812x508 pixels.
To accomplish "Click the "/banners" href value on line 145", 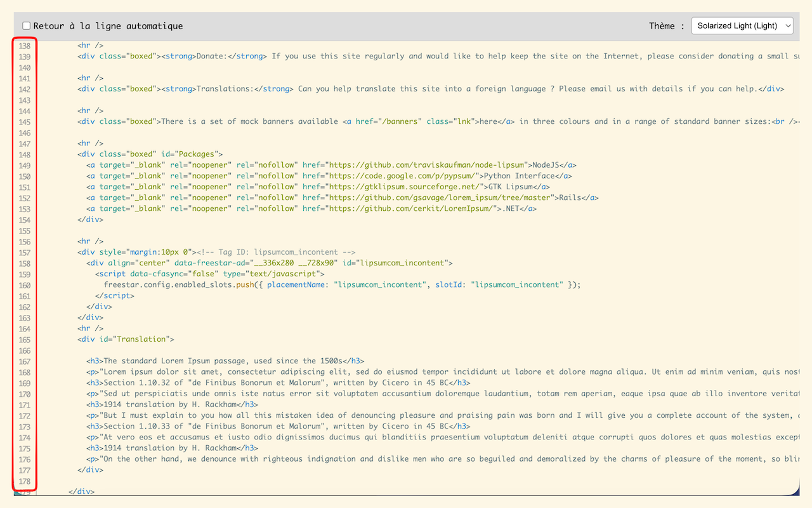I will pyautogui.click(x=399, y=121).
